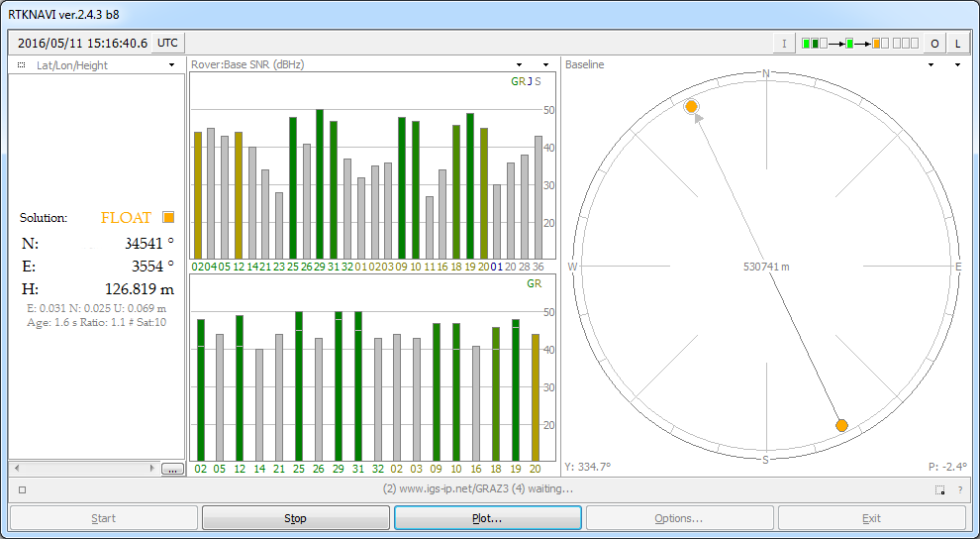Click the Lat/Lon/Height solution format label

pos(71,65)
